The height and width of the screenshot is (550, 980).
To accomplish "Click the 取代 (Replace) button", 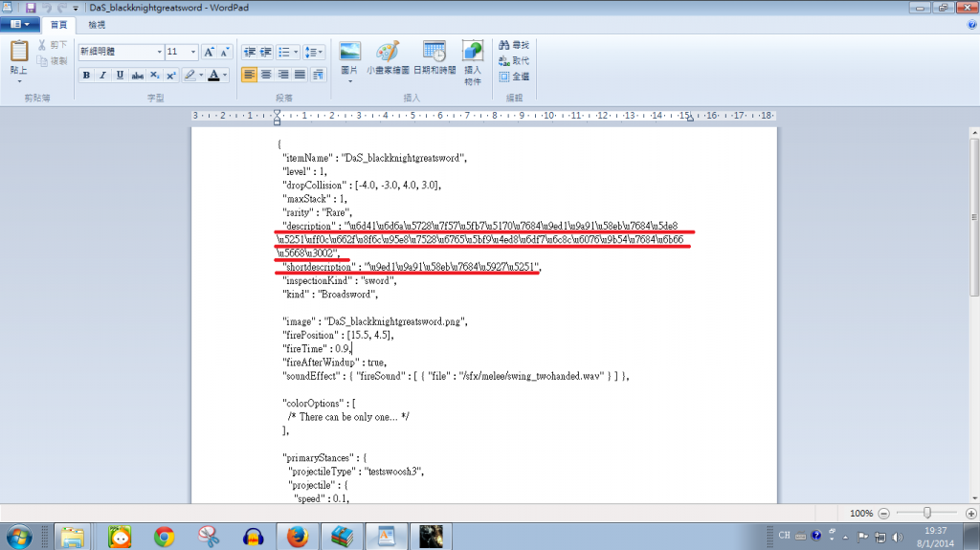I will click(515, 60).
